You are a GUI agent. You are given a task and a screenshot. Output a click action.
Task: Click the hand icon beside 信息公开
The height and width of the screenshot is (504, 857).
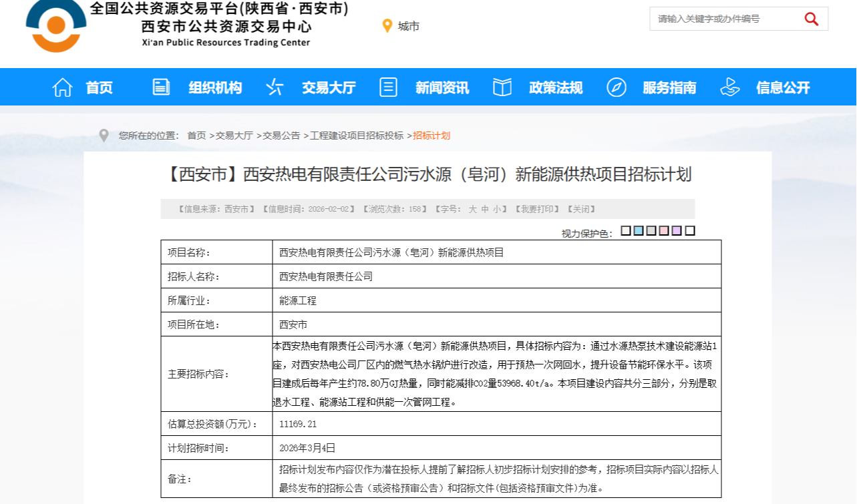tap(729, 87)
